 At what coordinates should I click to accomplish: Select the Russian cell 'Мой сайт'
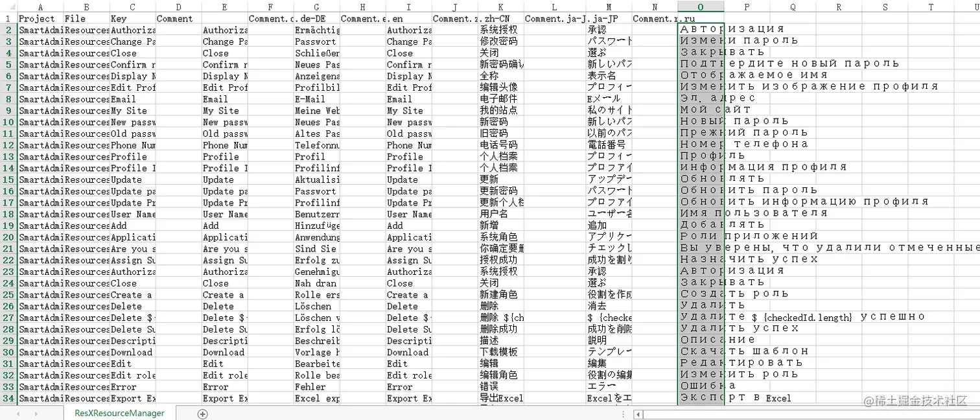click(x=701, y=110)
